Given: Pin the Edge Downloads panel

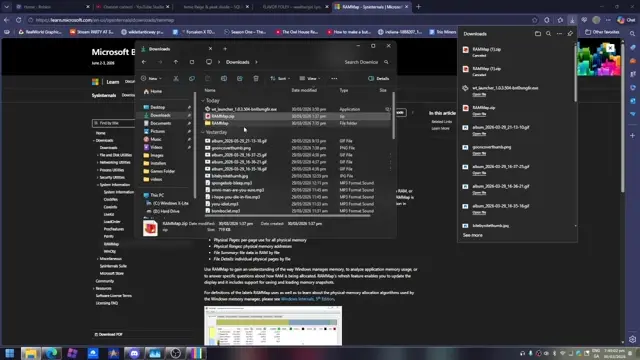Looking at the screenshot, I should [570, 34].
